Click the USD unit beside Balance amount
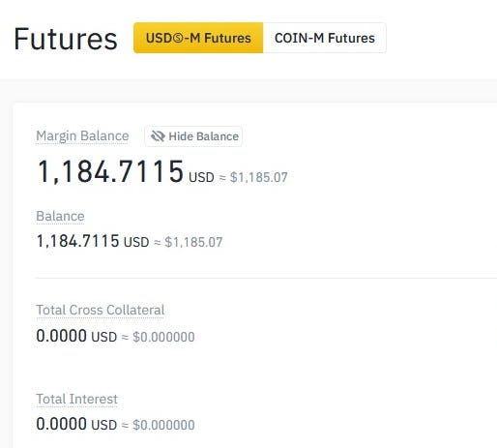 [x=136, y=242]
